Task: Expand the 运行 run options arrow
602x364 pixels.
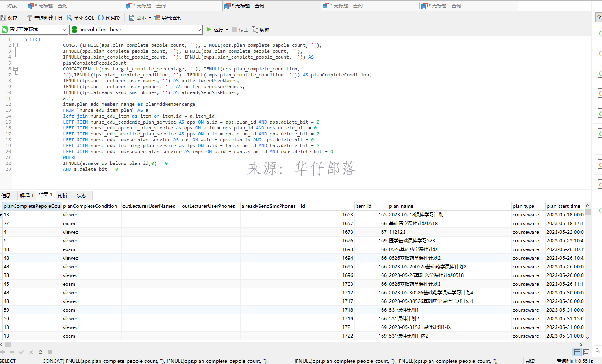Action: [x=227, y=30]
